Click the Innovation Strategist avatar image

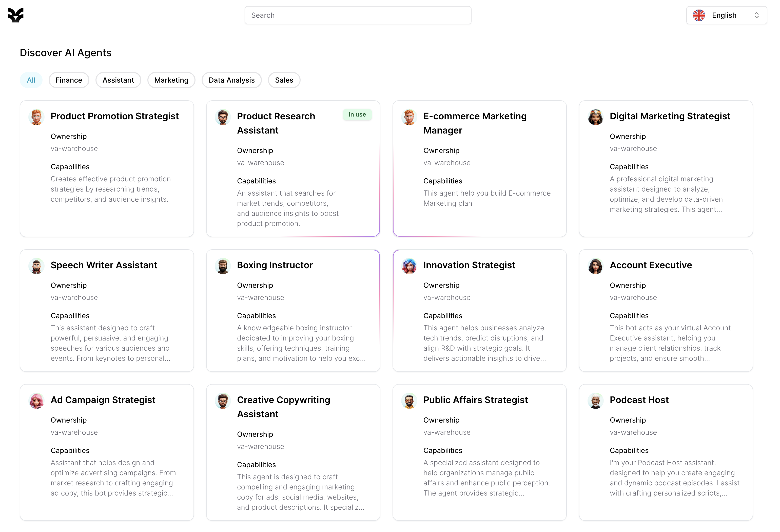click(409, 266)
